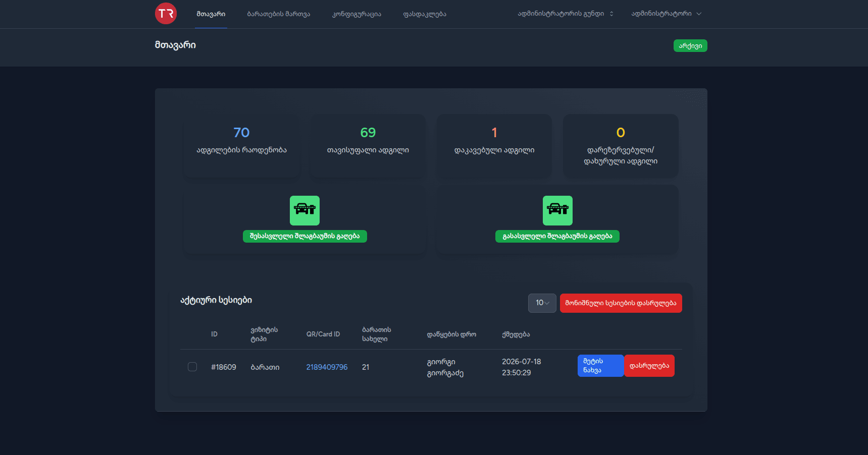The width and height of the screenshot is (868, 455).
Task: Click the exit barrier car icon
Action: [557, 210]
